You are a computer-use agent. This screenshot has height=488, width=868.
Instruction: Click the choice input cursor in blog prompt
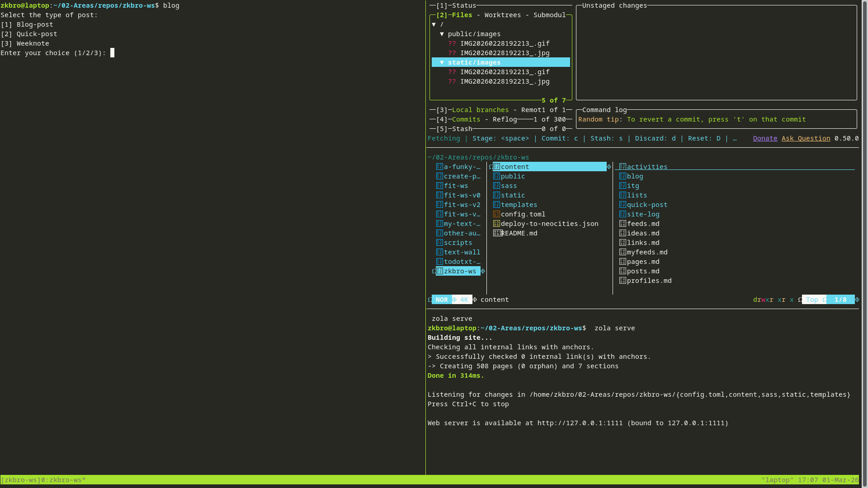tap(113, 53)
